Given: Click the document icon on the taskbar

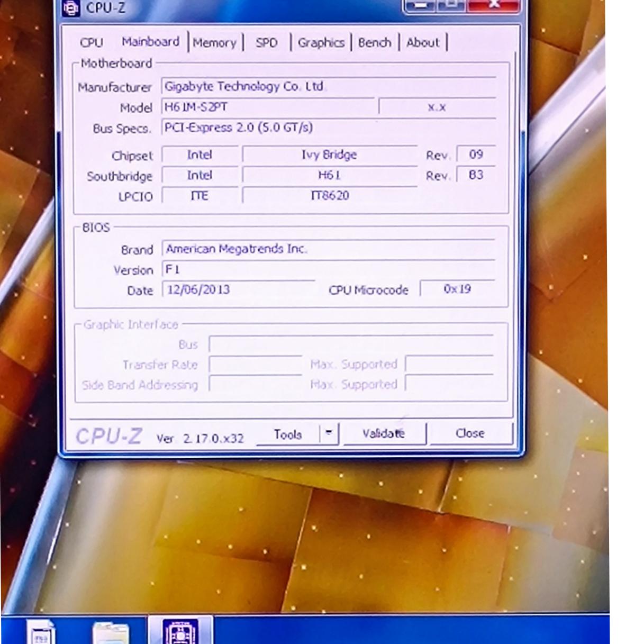Looking at the screenshot, I should pos(41,633).
